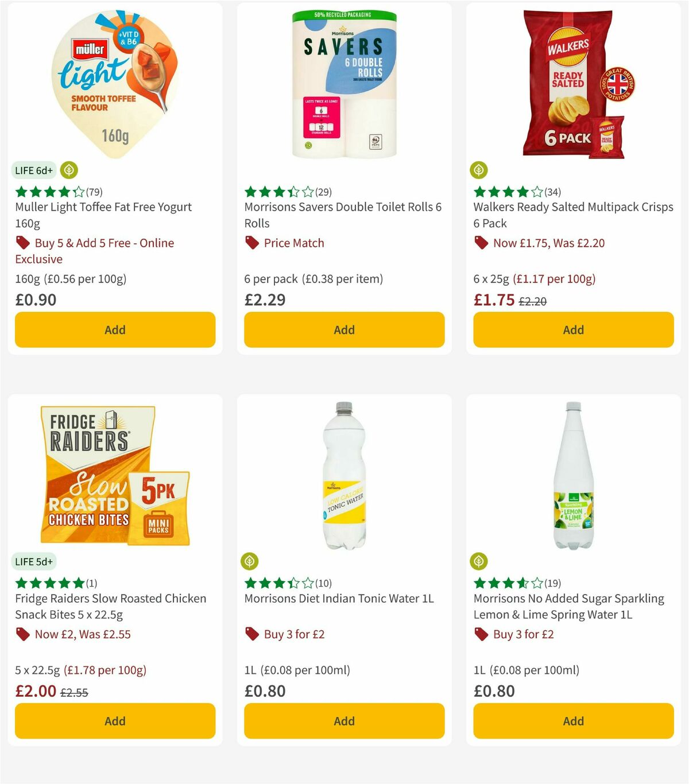Click the tag icon next to Now £2, Was £2.55

click(23, 635)
